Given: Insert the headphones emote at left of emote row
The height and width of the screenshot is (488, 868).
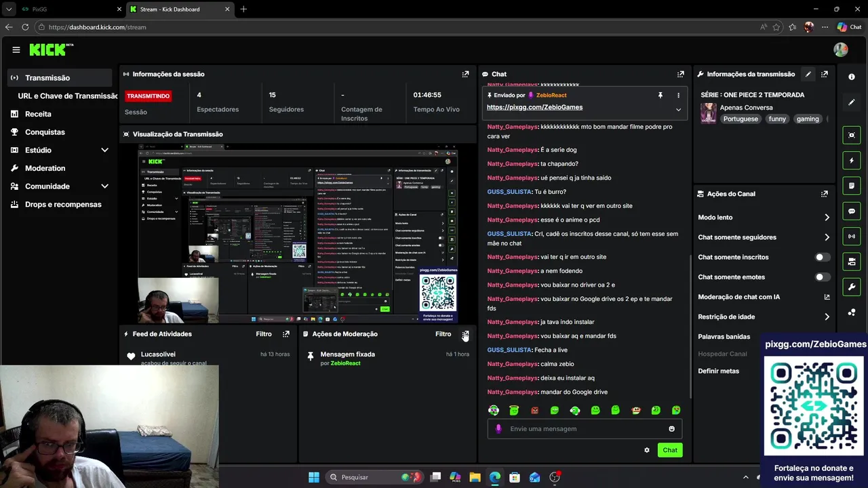Looking at the screenshot, I should click(494, 410).
